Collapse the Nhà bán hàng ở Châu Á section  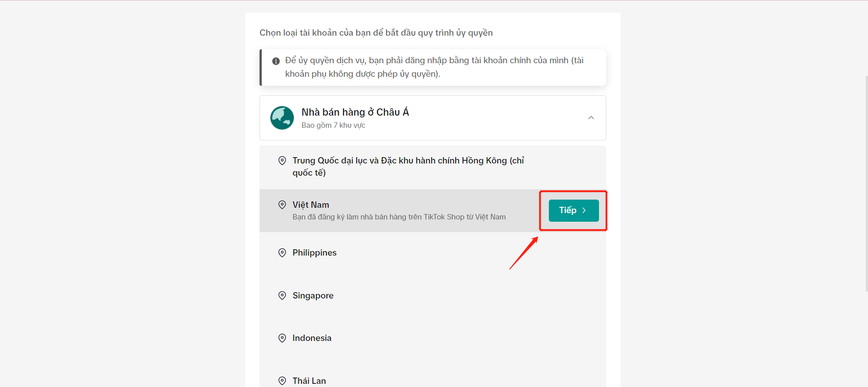click(x=591, y=118)
